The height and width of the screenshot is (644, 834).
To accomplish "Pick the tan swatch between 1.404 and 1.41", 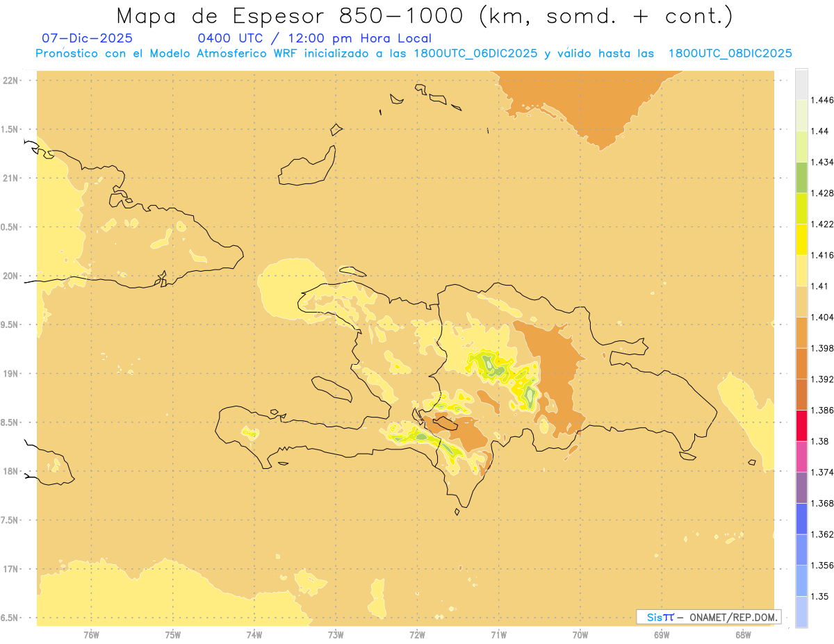I will [x=801, y=302].
